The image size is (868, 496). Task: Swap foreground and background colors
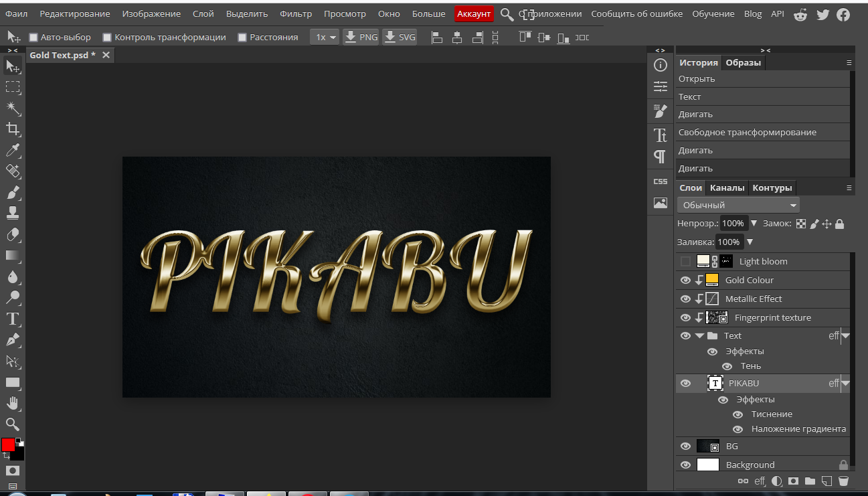[x=6, y=455]
